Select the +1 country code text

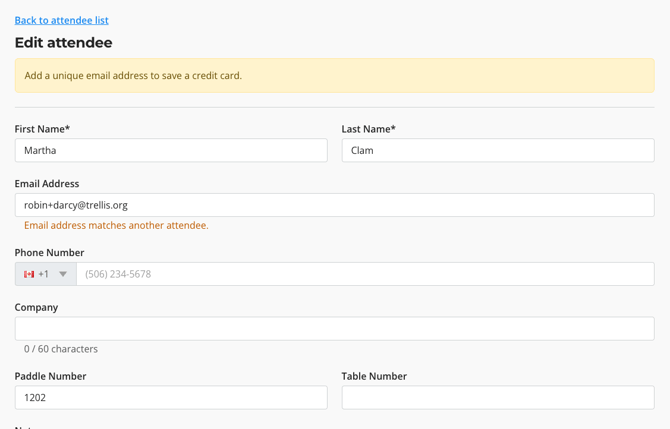44,274
